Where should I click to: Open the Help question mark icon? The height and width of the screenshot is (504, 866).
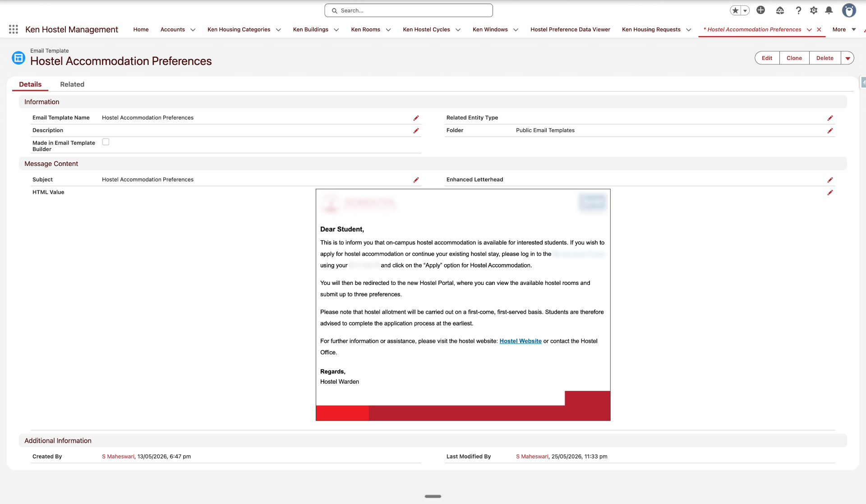click(x=798, y=10)
